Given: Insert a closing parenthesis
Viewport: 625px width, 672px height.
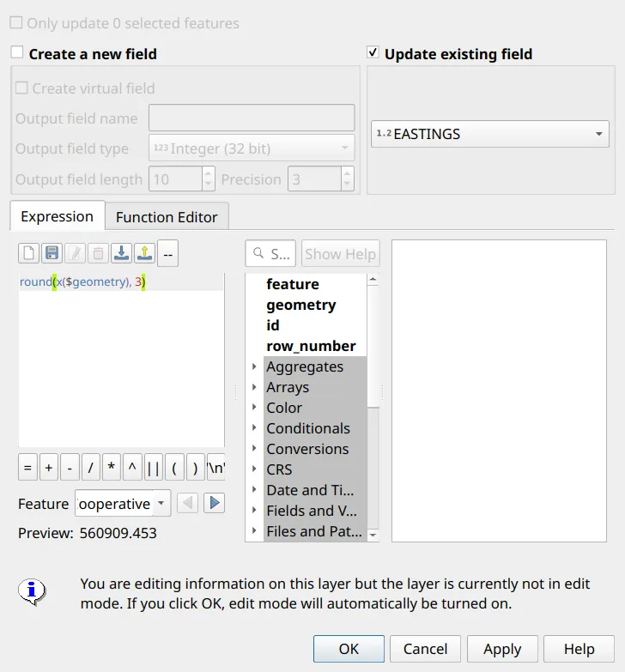Looking at the screenshot, I should point(195,467).
